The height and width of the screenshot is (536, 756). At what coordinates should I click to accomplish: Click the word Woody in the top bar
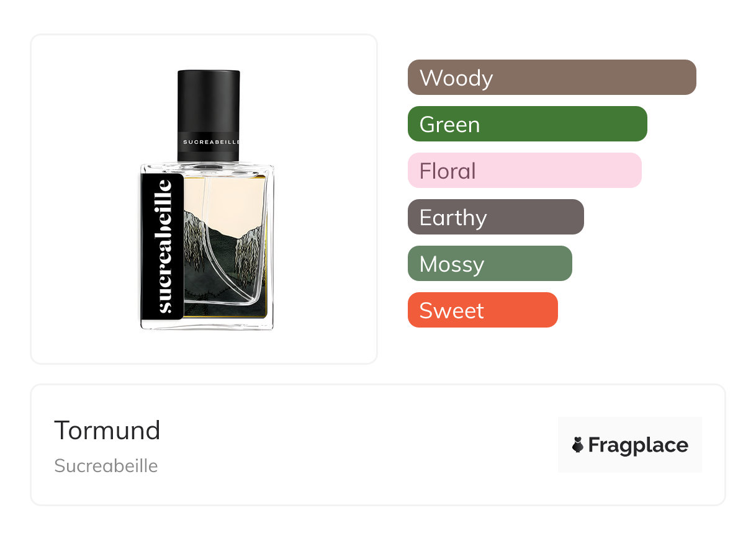pos(456,78)
